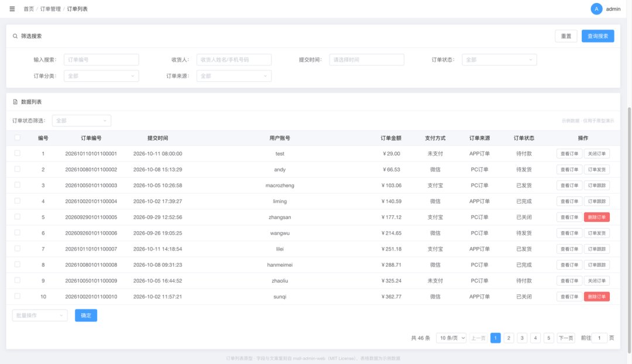This screenshot has width=632, height=364.
Task: Open the 订单状态筛选 dropdown above the table
Action: pos(81,121)
